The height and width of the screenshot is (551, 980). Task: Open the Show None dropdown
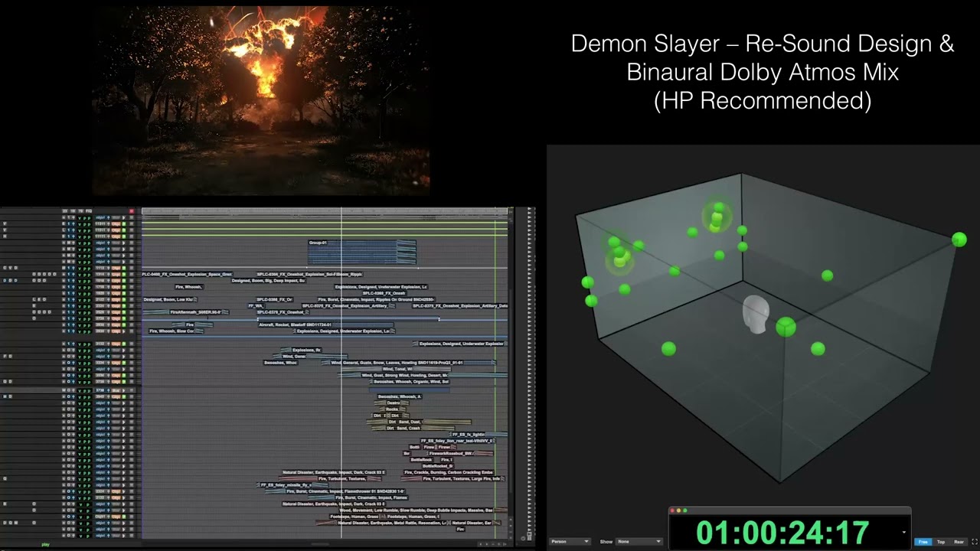click(639, 541)
